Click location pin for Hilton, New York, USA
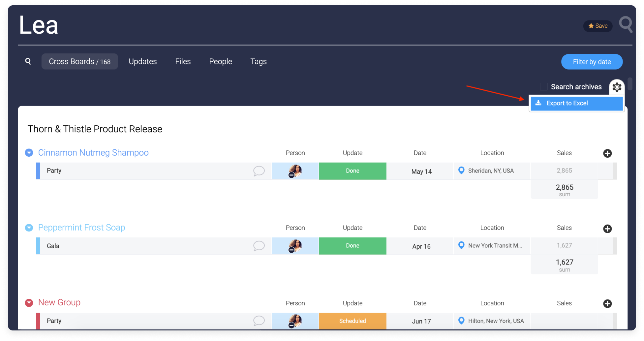The image size is (644, 341). click(x=461, y=321)
